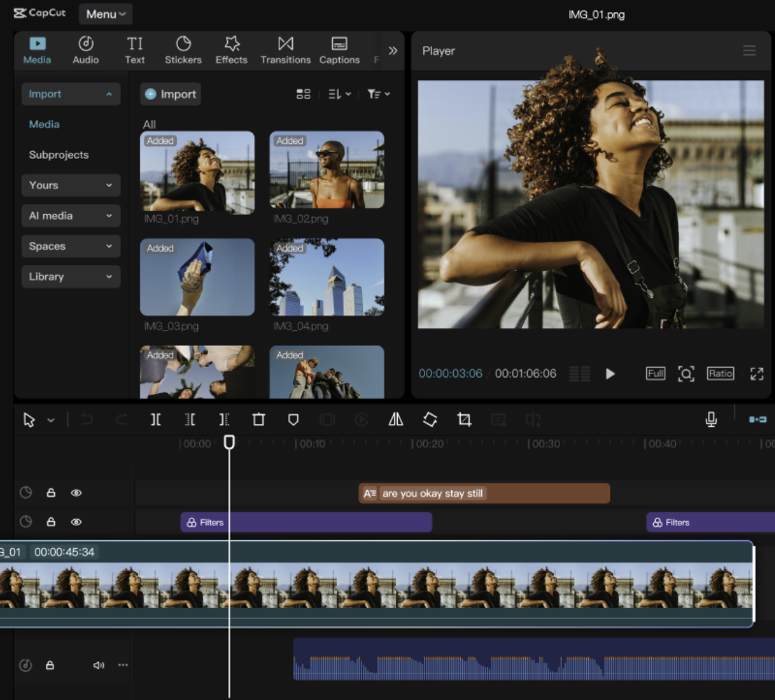Choose the Select cursor tool
This screenshot has width=775, height=700.
(x=29, y=420)
